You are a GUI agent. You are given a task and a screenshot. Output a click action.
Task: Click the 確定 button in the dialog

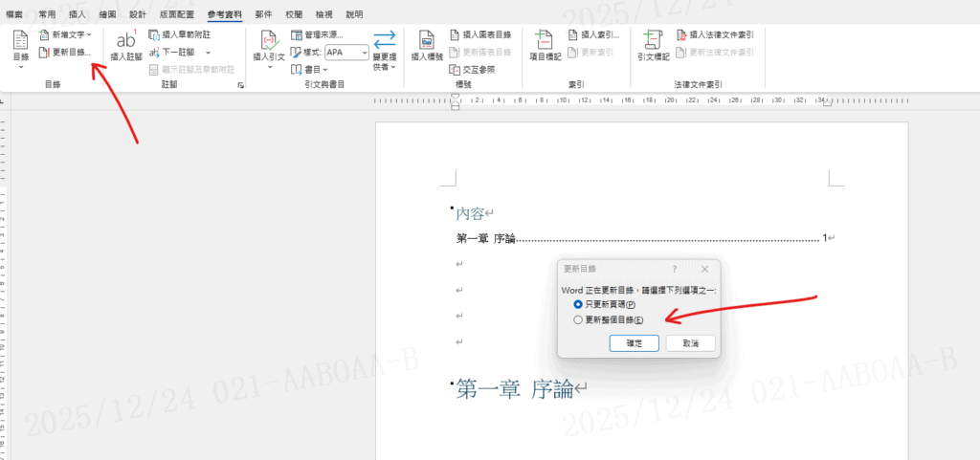coord(635,342)
